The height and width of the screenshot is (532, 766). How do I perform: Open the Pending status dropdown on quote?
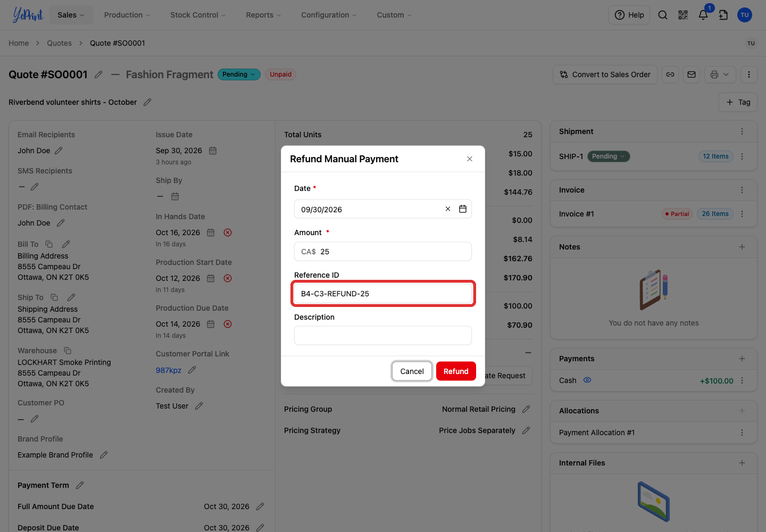tap(239, 74)
